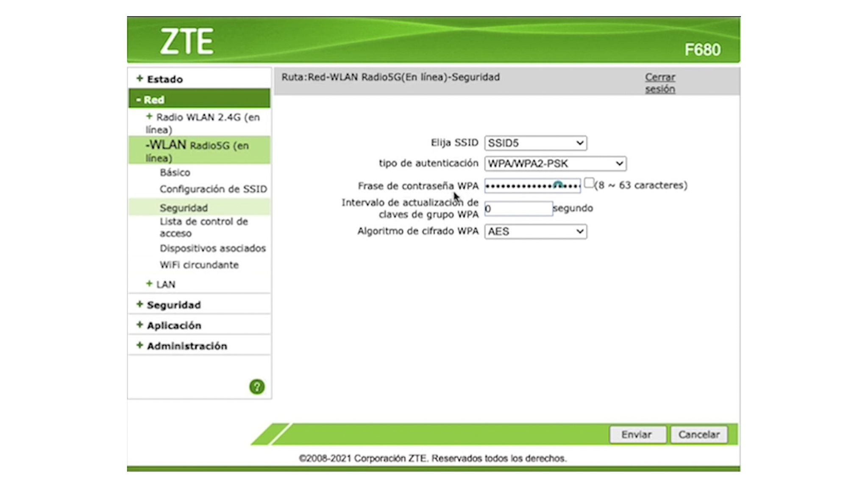The image size is (868, 488).
Task: Expand the Aplicación section
Action: [x=174, y=325]
